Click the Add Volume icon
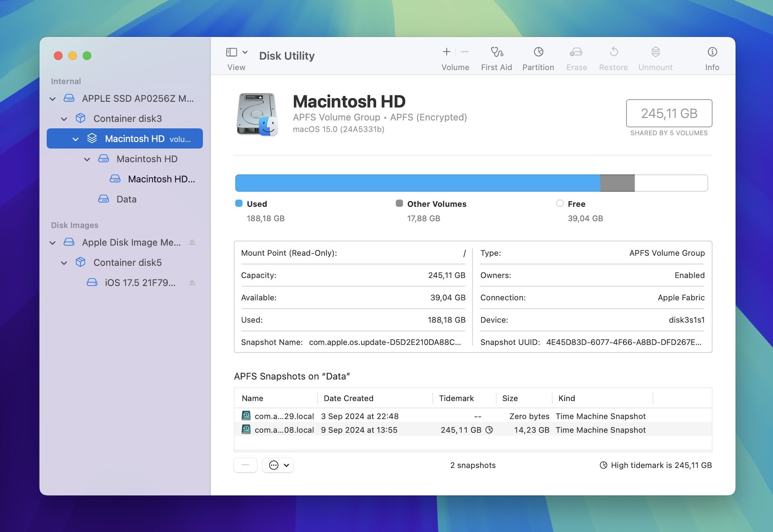 coord(447,52)
